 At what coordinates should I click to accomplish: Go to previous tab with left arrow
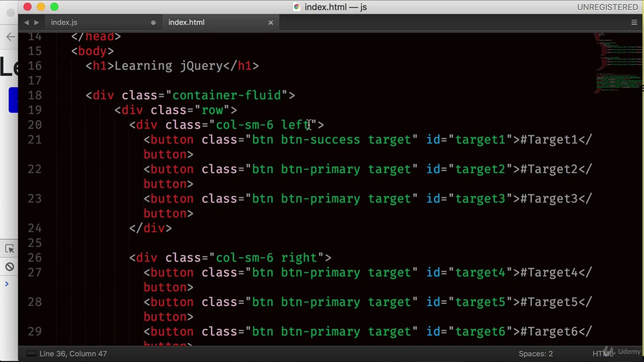[x=27, y=22]
